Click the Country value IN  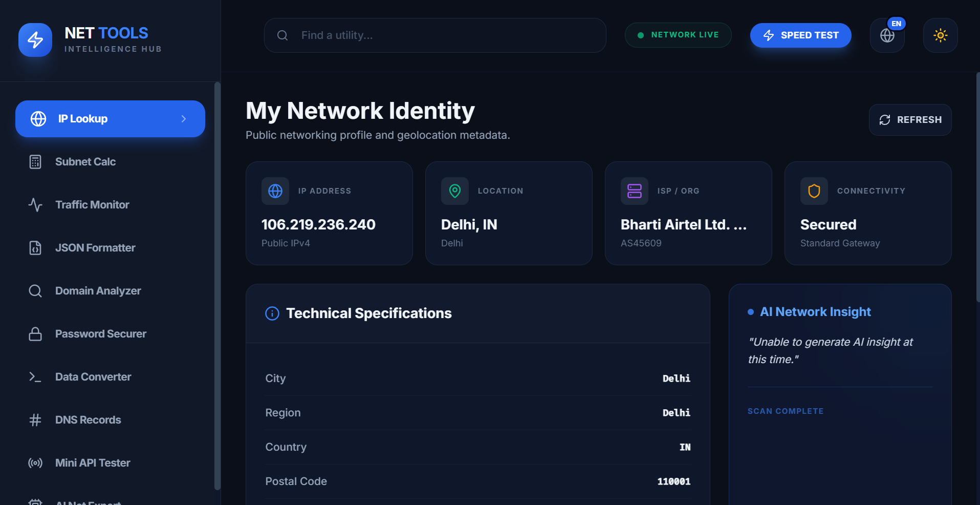tap(685, 447)
